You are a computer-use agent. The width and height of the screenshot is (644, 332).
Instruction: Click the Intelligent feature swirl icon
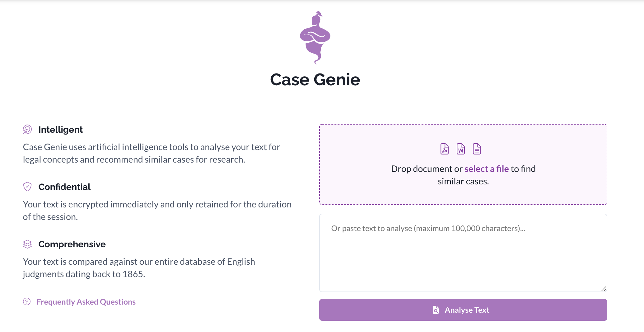(27, 130)
